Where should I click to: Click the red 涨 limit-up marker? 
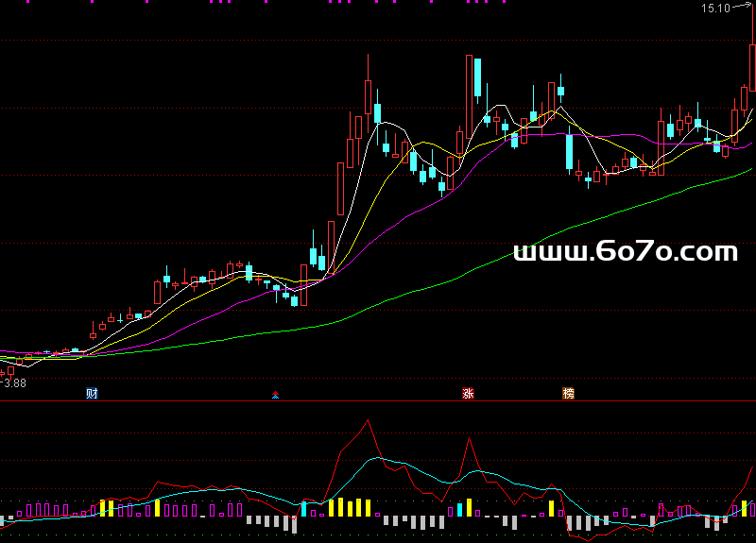tap(468, 393)
